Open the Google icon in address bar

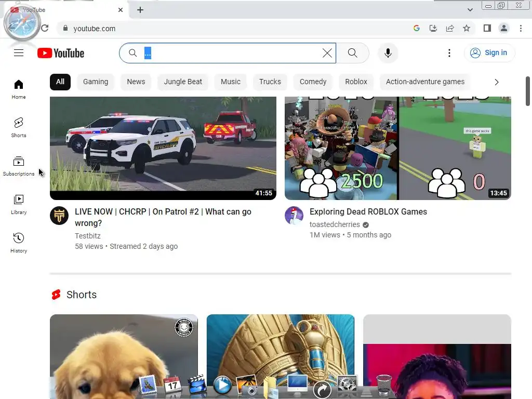416,28
